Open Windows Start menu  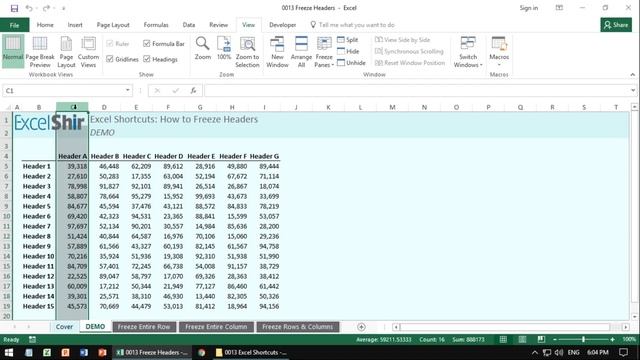[9, 352]
